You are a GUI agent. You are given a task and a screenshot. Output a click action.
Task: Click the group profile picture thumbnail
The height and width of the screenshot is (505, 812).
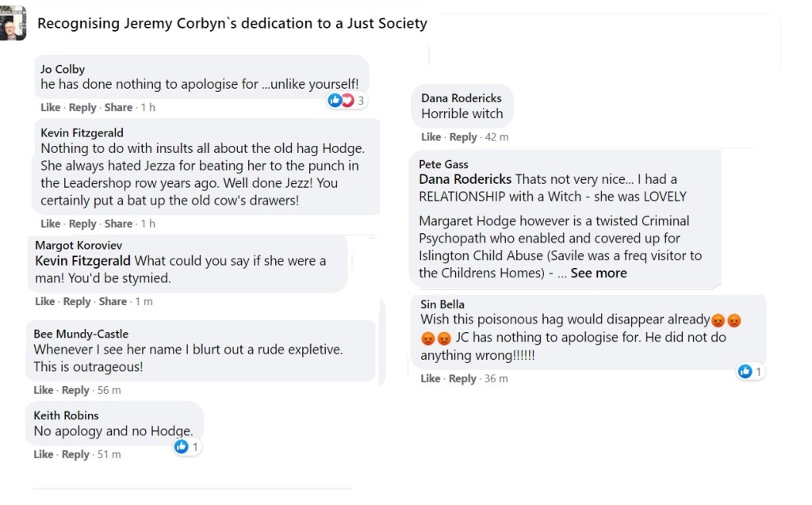click(x=13, y=24)
